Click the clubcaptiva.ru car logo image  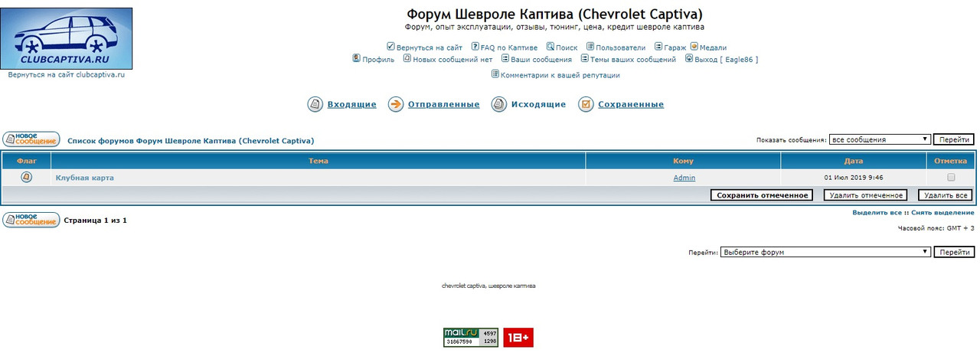(x=66, y=39)
